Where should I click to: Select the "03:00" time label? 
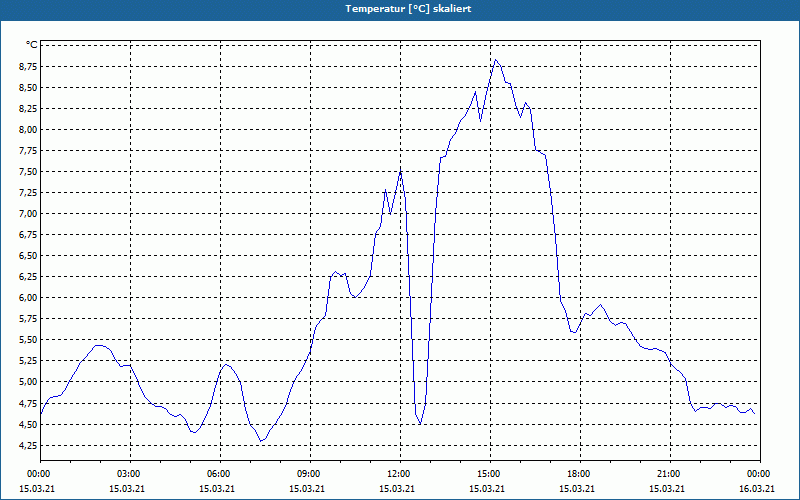click(x=129, y=474)
